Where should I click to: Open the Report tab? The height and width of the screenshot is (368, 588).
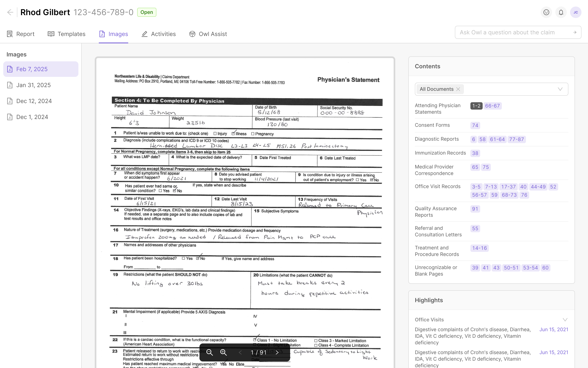click(x=21, y=34)
